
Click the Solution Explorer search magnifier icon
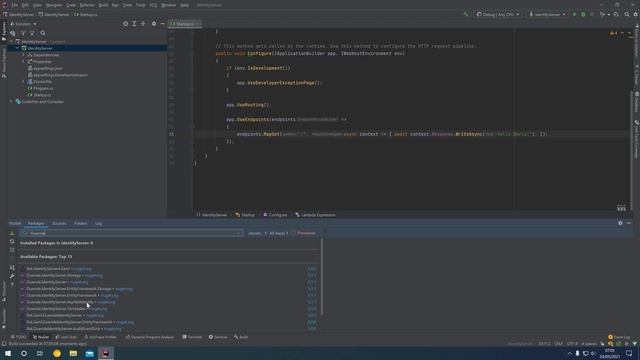43,33
